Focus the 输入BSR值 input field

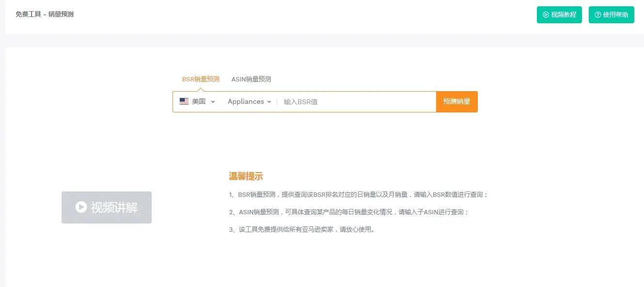pos(357,102)
